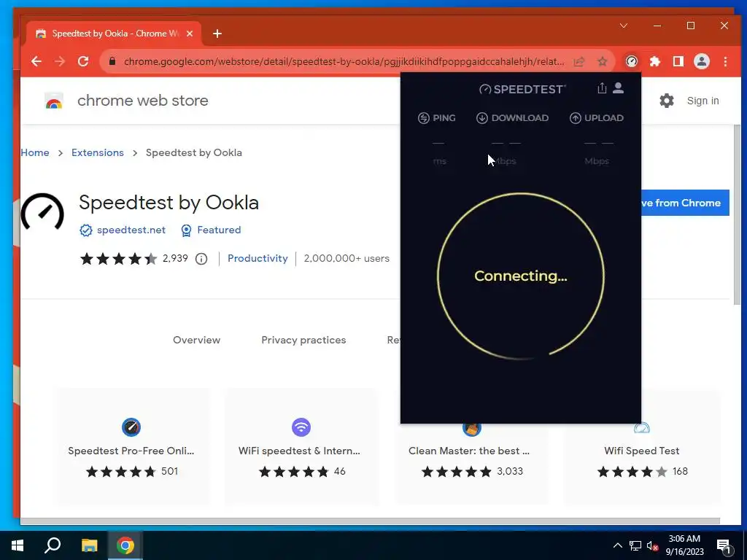Bookmark this page with the star icon
747x560 pixels.
click(603, 61)
